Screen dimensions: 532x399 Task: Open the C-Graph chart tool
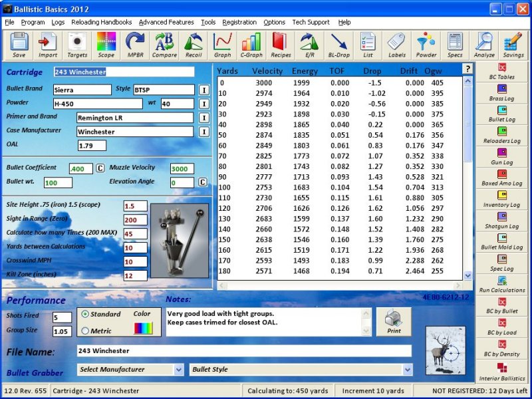point(251,45)
